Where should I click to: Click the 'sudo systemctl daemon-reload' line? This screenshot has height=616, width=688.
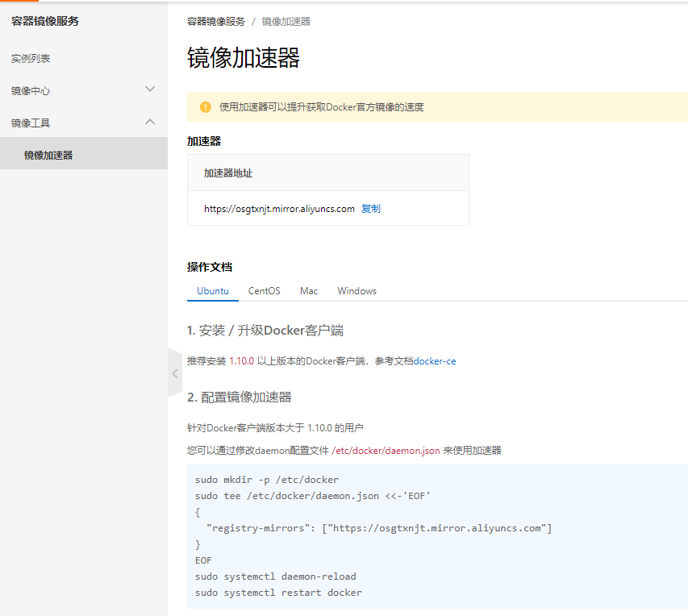[276, 576]
